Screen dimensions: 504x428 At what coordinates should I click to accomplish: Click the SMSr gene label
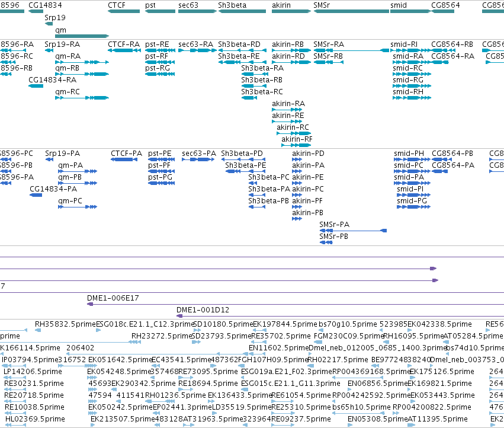click(322, 5)
